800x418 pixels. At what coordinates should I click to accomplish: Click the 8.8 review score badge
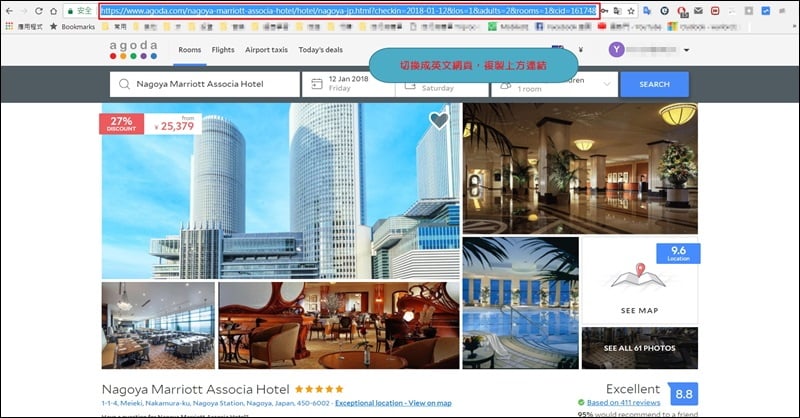click(684, 394)
